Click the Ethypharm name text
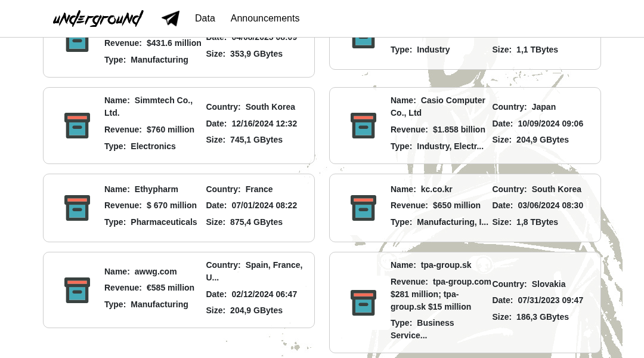Image resolution: width=644 pixels, height=358 pixels. click(x=141, y=189)
